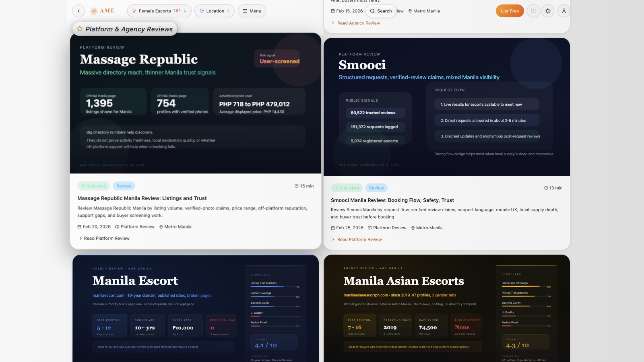Click the Feb 20, 2026 calendar icon
The width and height of the screenshot is (644, 362).
point(79,227)
